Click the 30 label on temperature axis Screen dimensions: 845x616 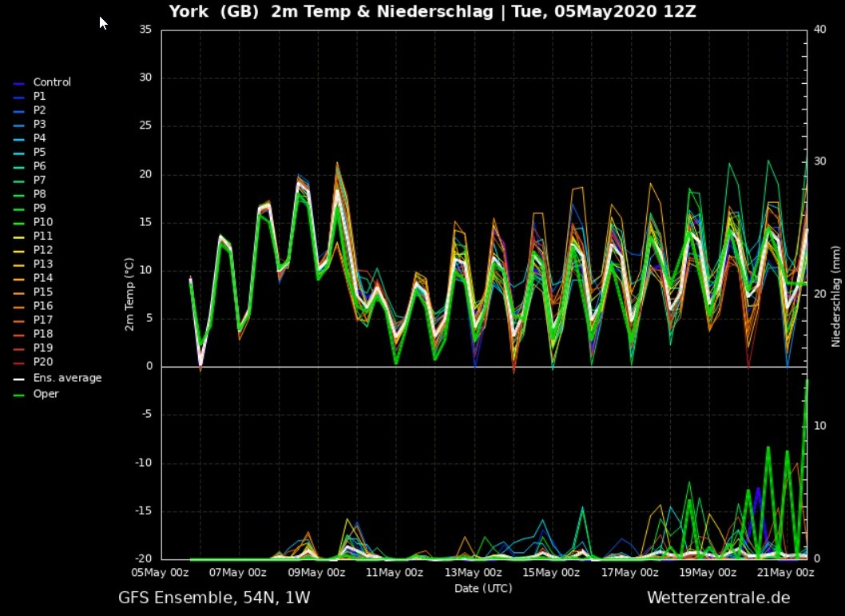146,77
